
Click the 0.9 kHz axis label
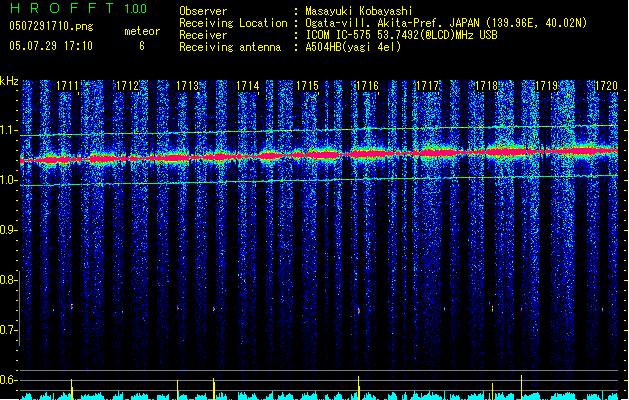[8, 230]
